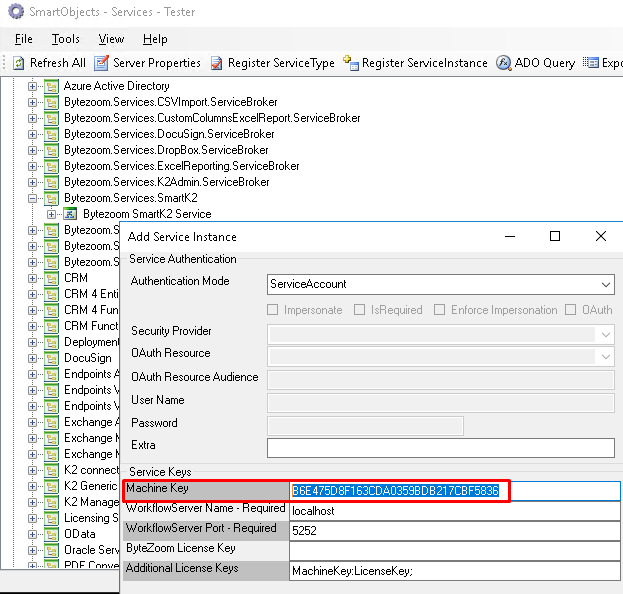Click the Bytezoom.Services.SmartK2 folder icon
The height and width of the screenshot is (594, 623).
[x=51, y=198]
